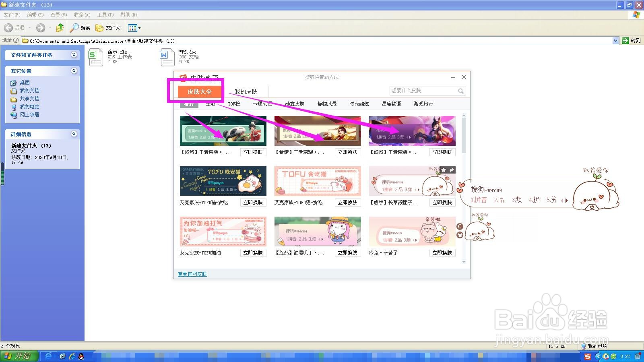644x362 pixels.
Task: Apply the 冷兔·辛苦了 skin
Action: (442, 253)
